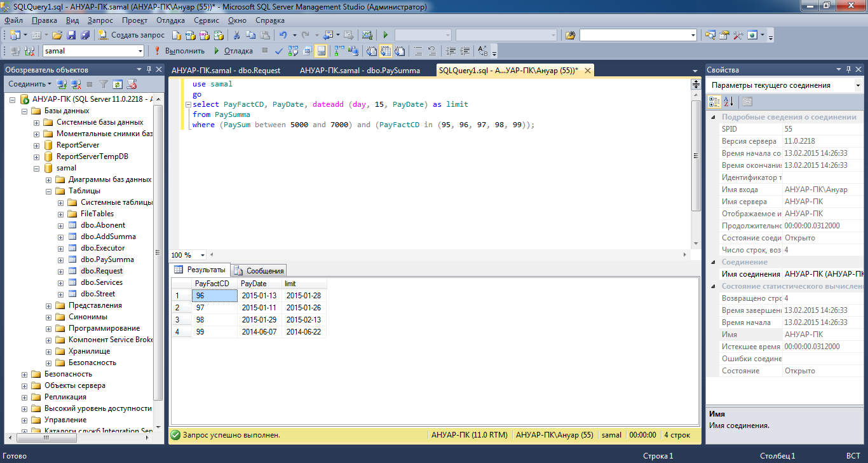Click the Database Engine Query icon

176,36
